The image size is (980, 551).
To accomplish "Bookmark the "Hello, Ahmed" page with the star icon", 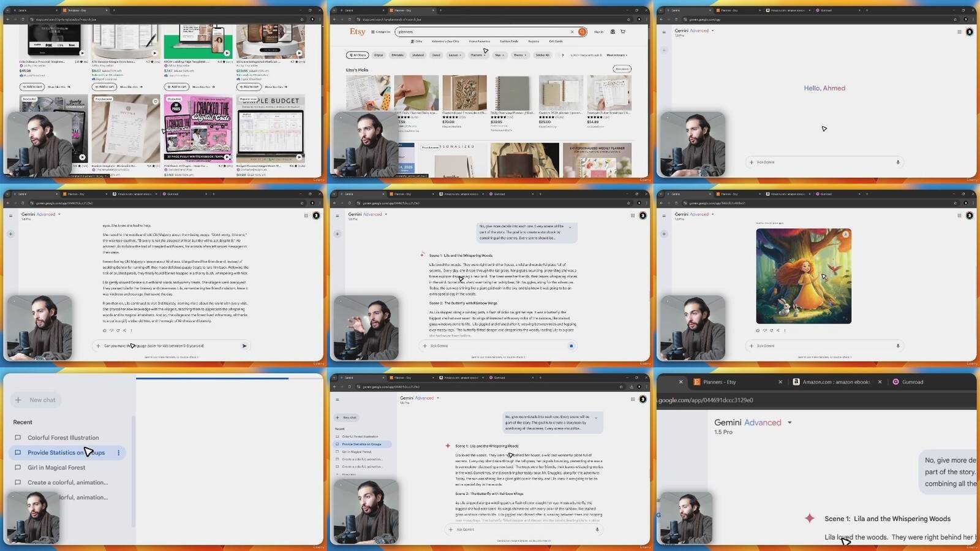I will 956,20.
